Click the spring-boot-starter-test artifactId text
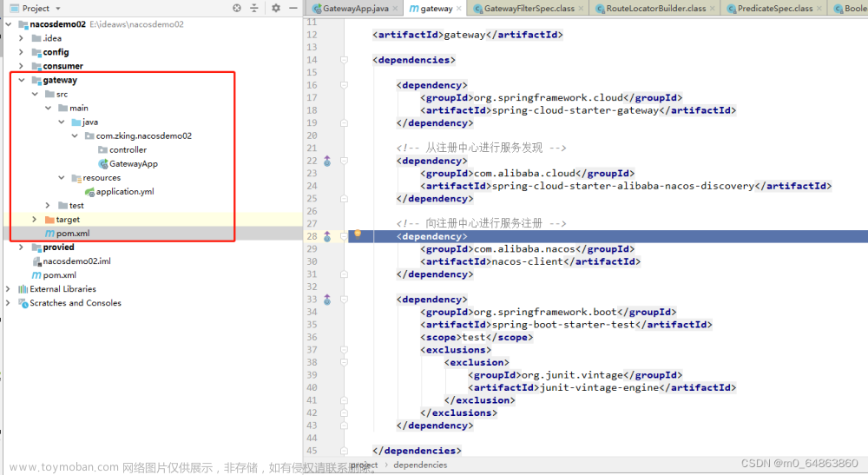Image resolution: width=868 pixels, height=475 pixels. click(x=563, y=325)
